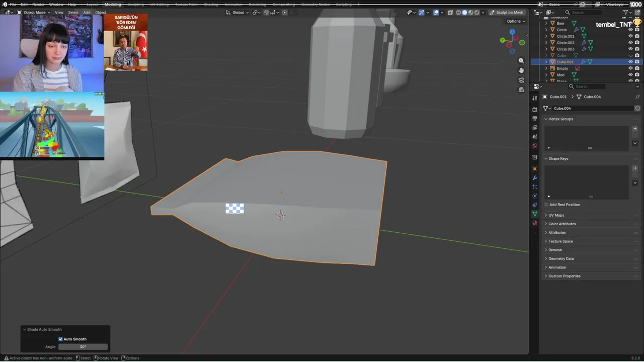Open the File menu

tap(13, 5)
